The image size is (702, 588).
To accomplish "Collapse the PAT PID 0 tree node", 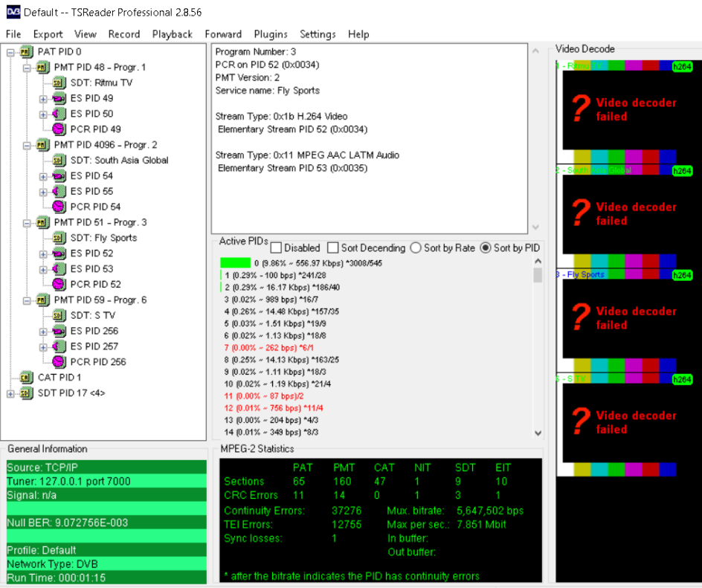I will tap(10, 52).
